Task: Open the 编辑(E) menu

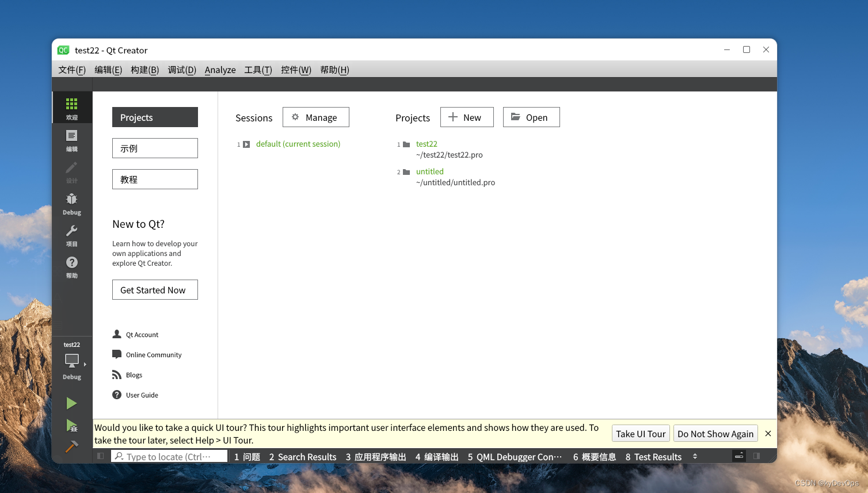Action: tap(108, 70)
